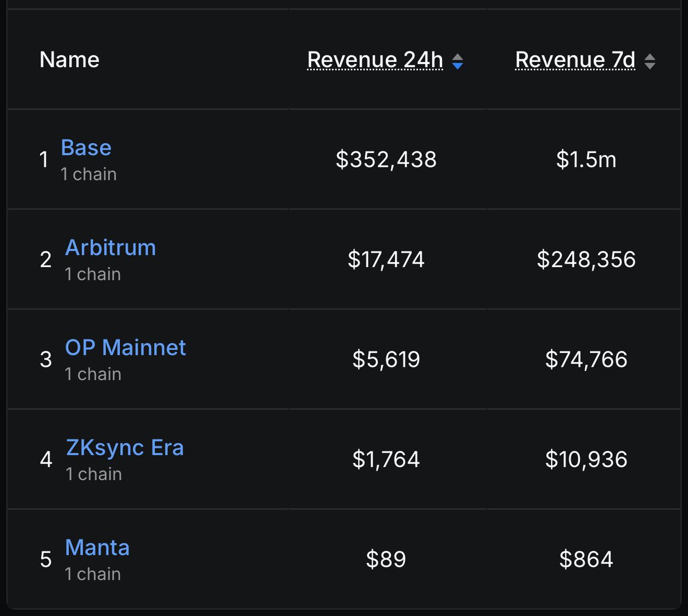Click "1 chain" under Base
This screenshot has width=688, height=616.
click(x=89, y=174)
